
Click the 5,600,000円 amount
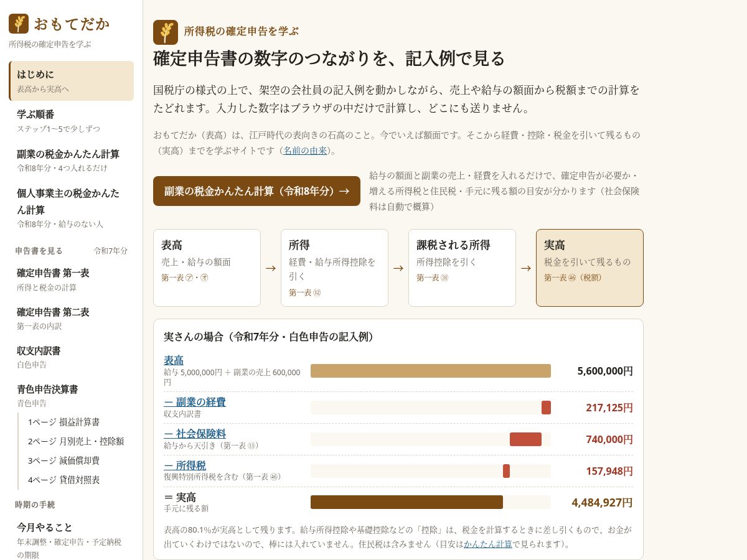(605, 371)
